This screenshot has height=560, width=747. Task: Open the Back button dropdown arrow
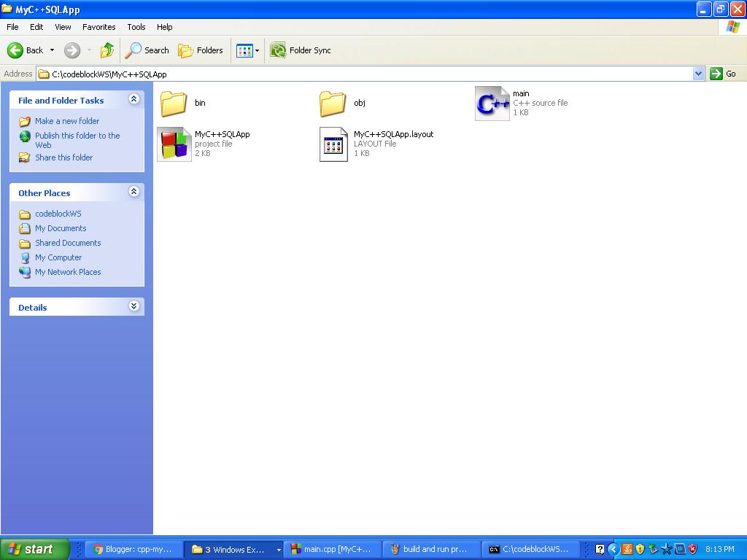tap(51, 50)
